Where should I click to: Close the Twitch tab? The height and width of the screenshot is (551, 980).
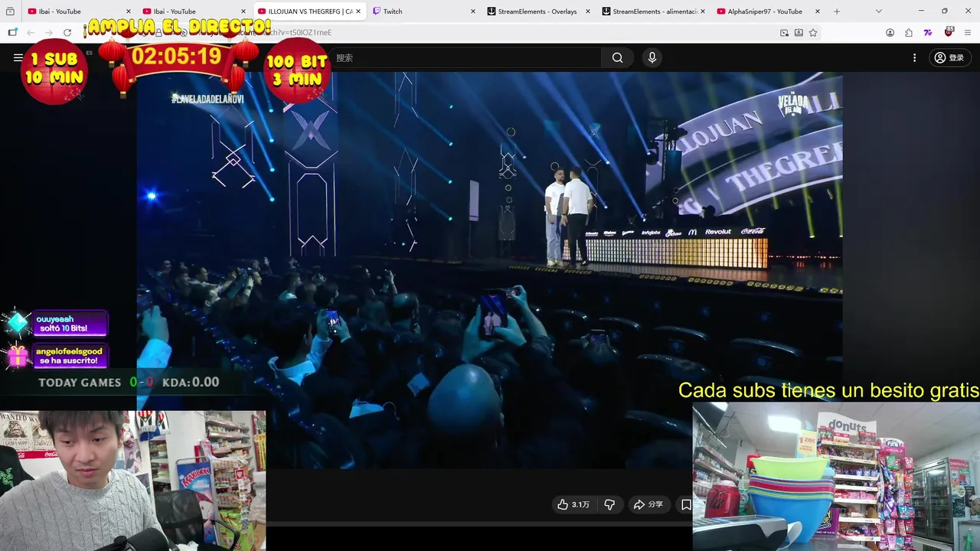[472, 11]
